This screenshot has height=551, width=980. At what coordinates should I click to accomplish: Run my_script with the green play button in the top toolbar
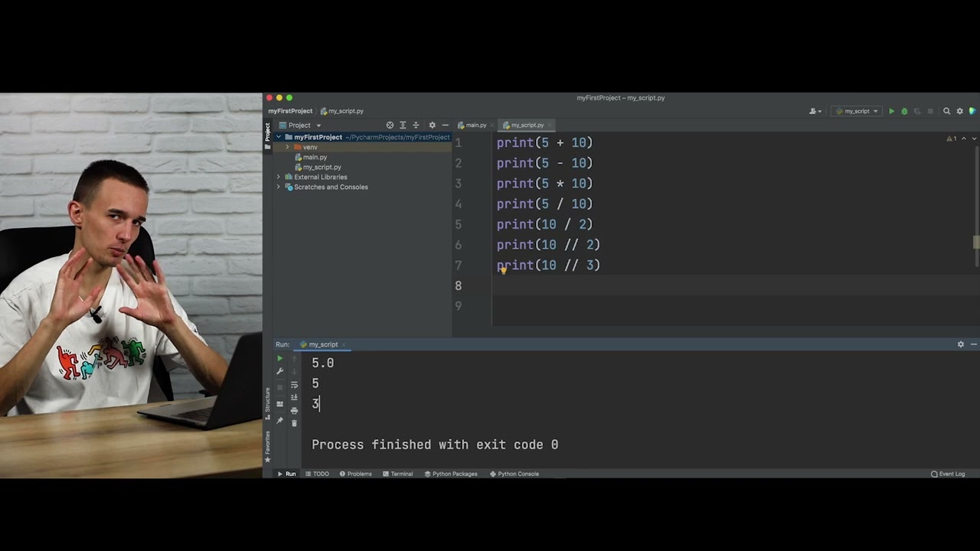pos(891,111)
